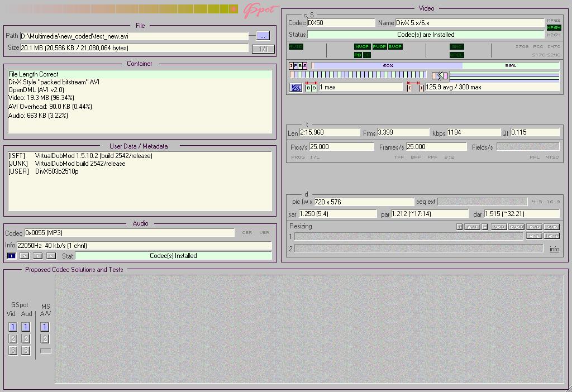Click the pic size value 720 x 576

364,202
